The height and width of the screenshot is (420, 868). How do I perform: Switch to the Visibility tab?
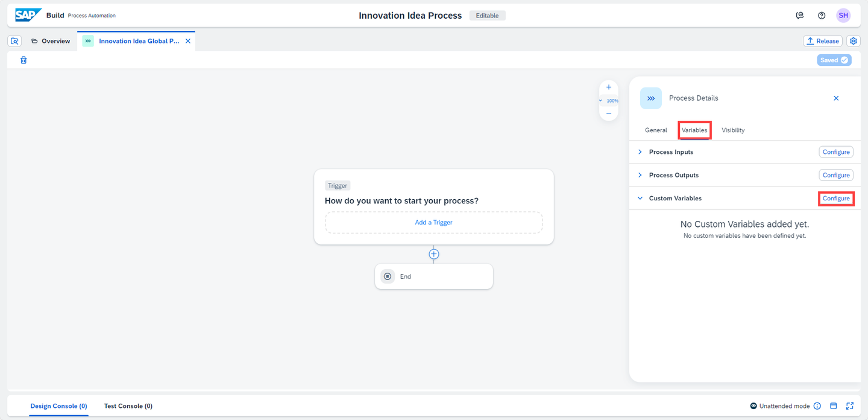pos(733,130)
